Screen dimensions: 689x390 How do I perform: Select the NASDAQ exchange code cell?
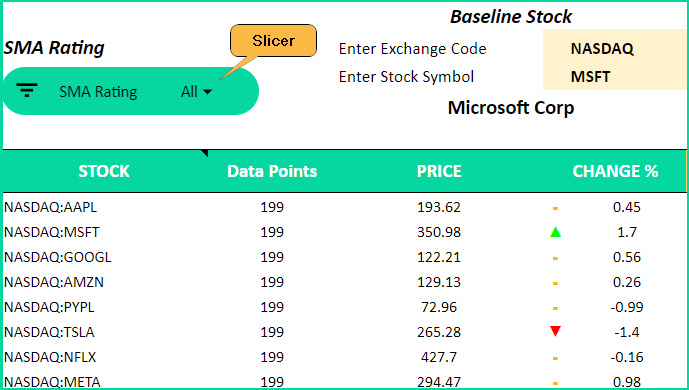[614, 48]
